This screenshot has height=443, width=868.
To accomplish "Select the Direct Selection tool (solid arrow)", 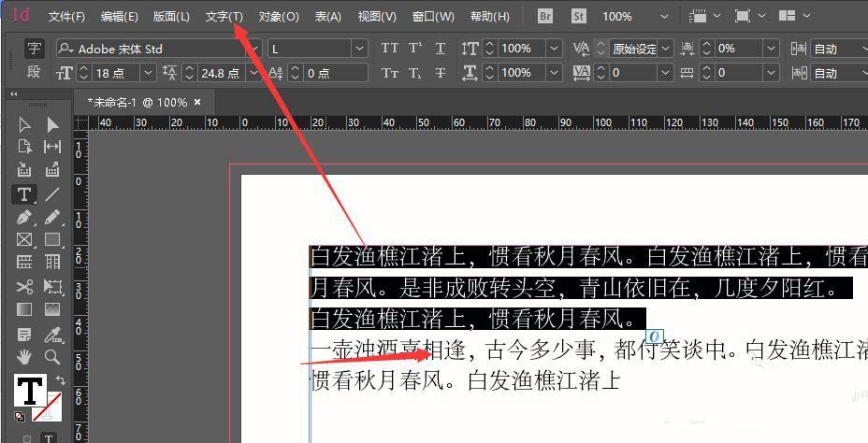I will tap(52, 125).
